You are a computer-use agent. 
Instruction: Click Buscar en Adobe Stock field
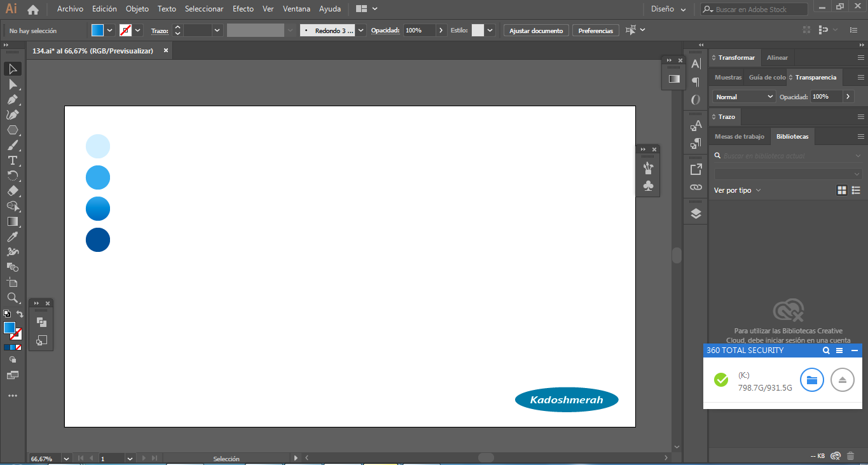[x=754, y=10]
